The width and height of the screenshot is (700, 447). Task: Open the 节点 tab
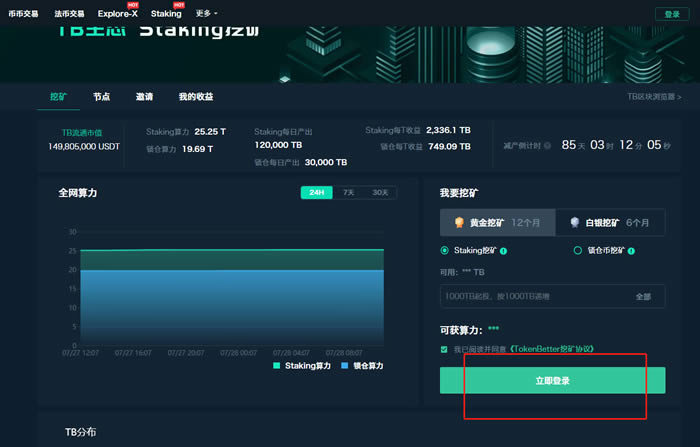[x=101, y=97]
